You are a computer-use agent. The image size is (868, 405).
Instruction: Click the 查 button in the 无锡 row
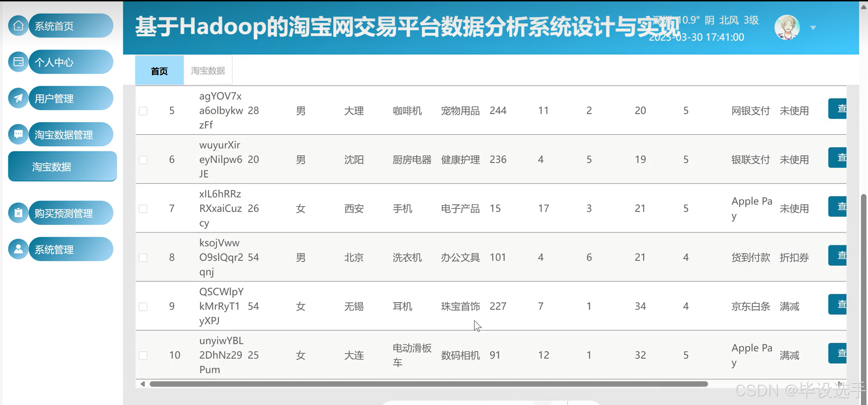(837, 304)
